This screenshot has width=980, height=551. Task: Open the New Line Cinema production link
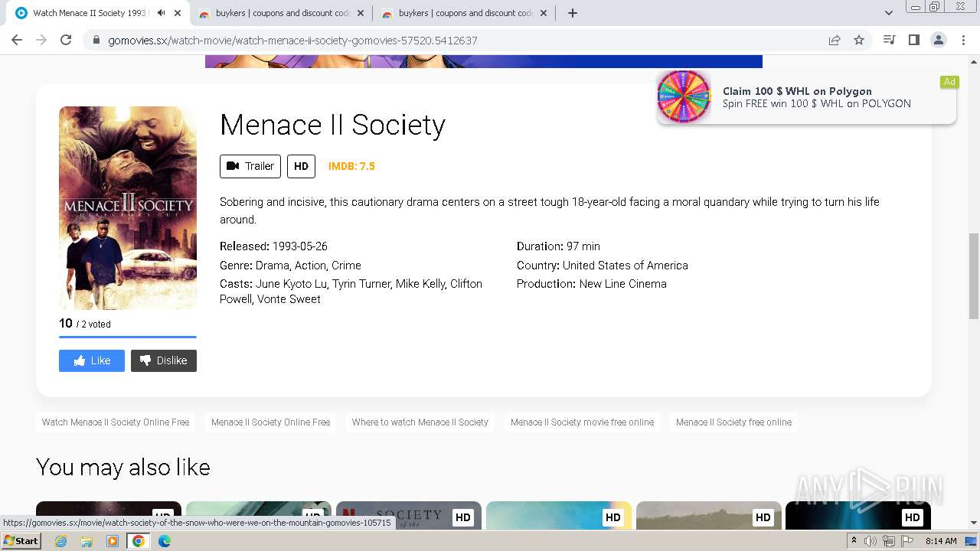tap(623, 284)
